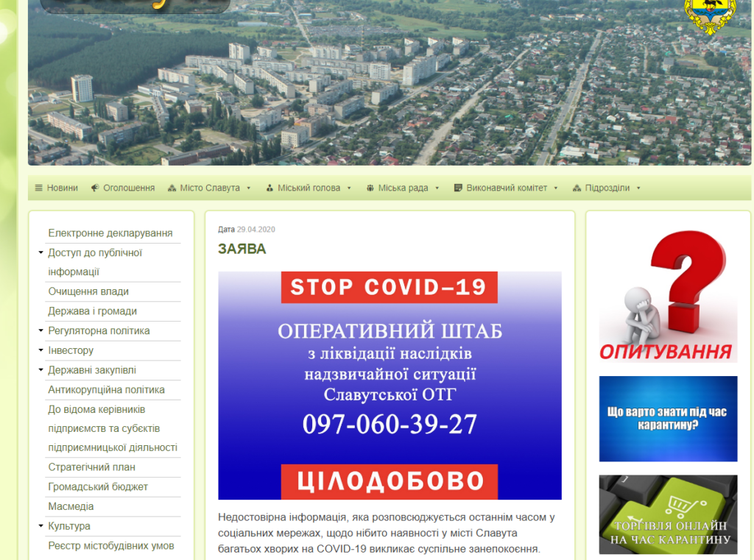Open the Оголошення menu item
This screenshot has width=754, height=560.
(x=129, y=188)
